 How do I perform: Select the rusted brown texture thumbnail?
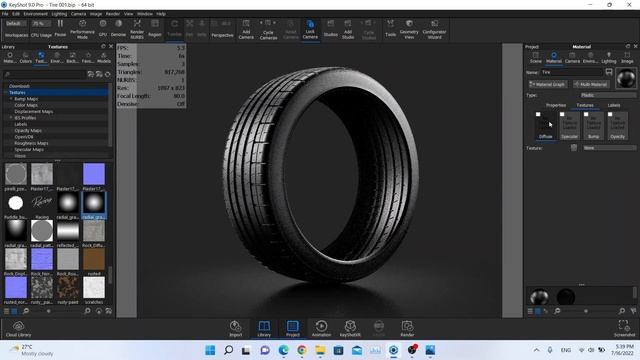click(94, 259)
